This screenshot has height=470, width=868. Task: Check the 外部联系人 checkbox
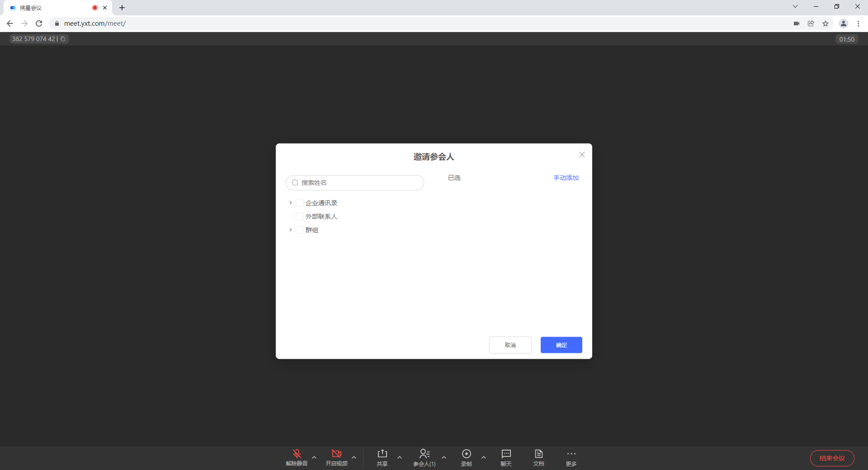[299, 216]
